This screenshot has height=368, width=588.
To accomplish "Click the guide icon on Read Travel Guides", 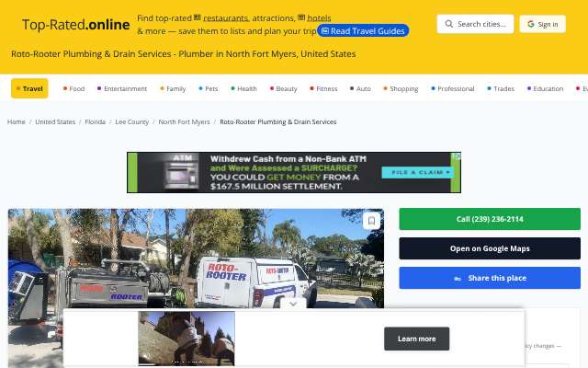I will pyautogui.click(x=325, y=30).
